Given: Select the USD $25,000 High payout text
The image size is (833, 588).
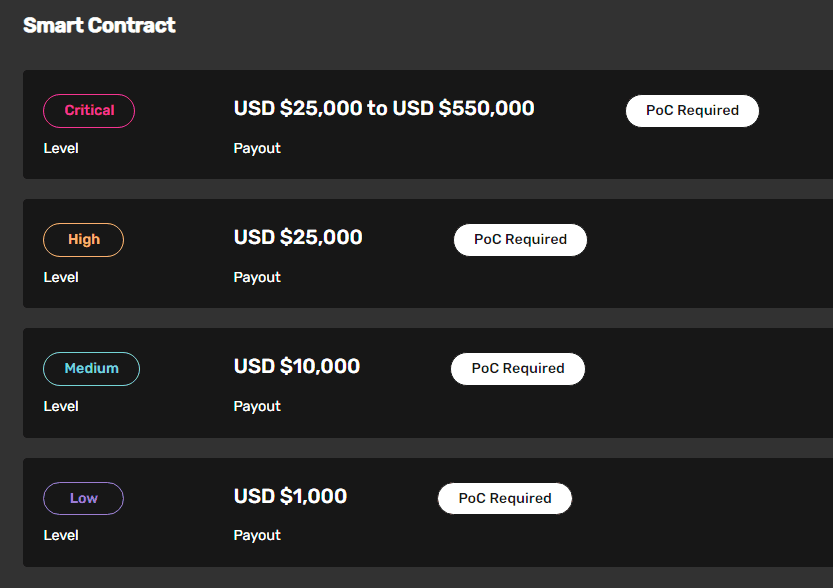Looking at the screenshot, I should [298, 237].
